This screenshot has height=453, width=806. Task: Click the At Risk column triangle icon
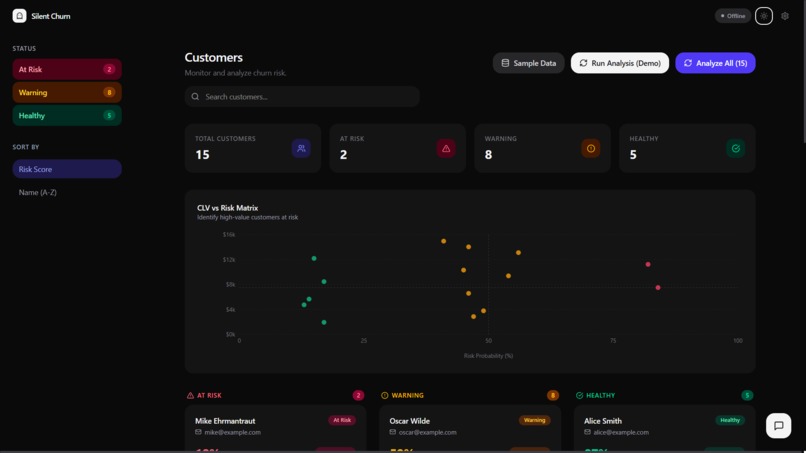tap(190, 395)
